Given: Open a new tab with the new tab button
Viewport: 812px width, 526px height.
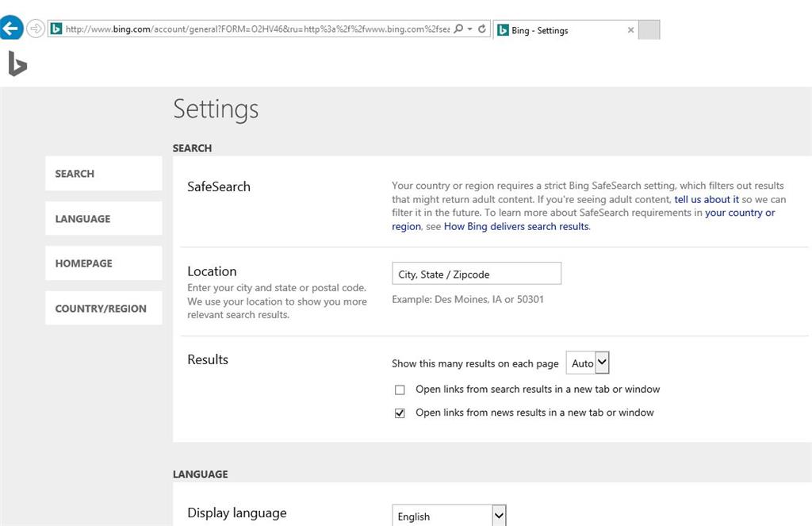Looking at the screenshot, I should tap(648, 29).
